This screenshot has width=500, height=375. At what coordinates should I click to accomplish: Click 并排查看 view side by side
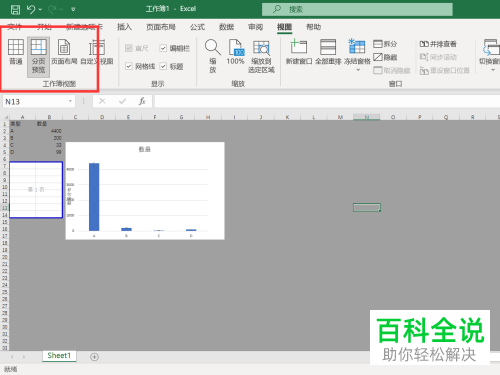(x=438, y=44)
